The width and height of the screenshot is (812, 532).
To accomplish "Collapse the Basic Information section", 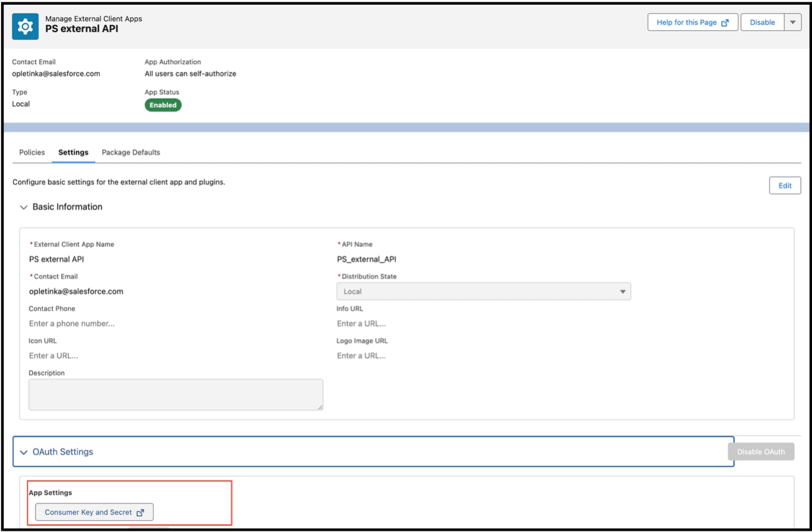I will click(x=24, y=207).
